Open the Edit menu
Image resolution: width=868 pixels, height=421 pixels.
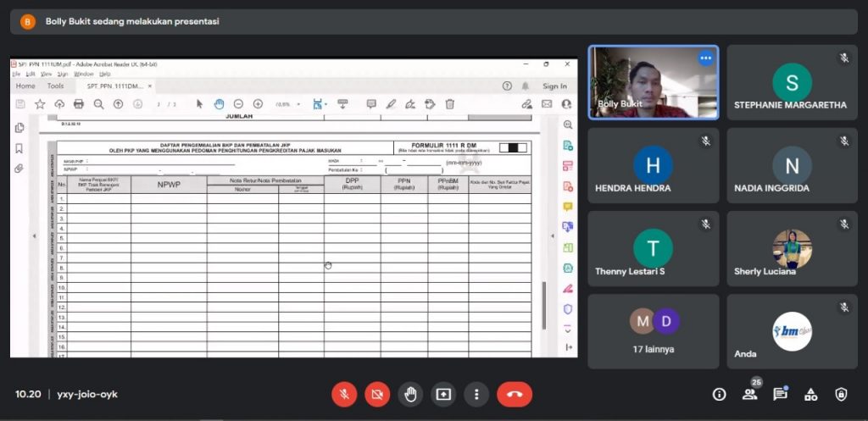(31, 74)
